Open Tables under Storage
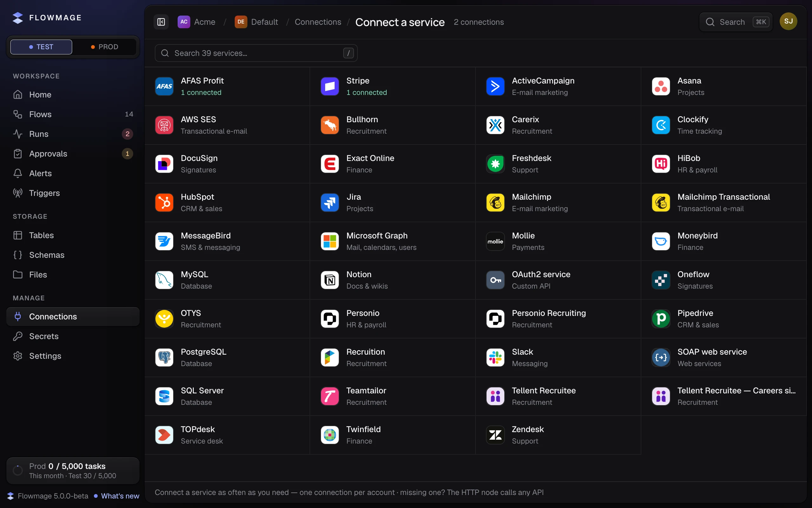812x508 pixels. pyautogui.click(x=73, y=235)
